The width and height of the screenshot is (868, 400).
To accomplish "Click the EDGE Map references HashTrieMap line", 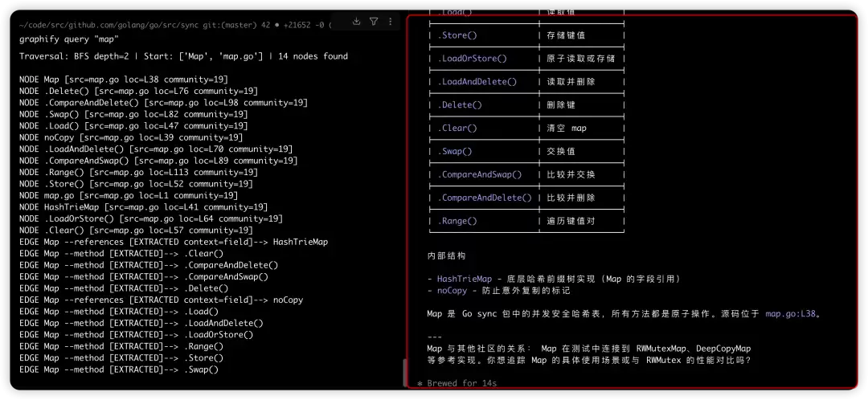I will point(174,242).
